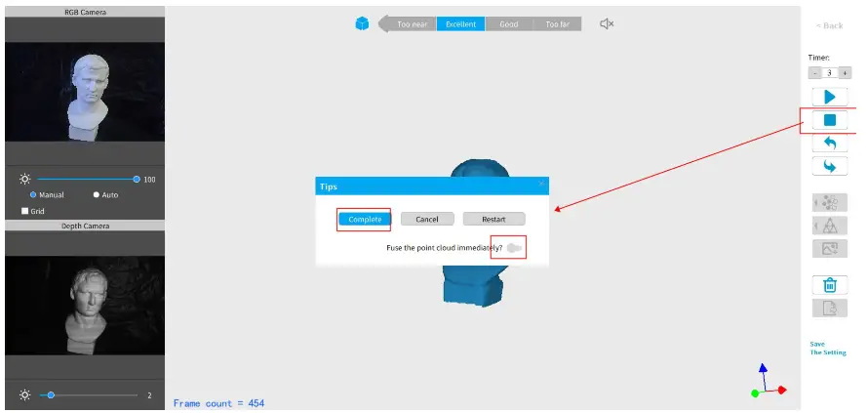
Task: Start scanning with the play button
Action: pos(829,97)
